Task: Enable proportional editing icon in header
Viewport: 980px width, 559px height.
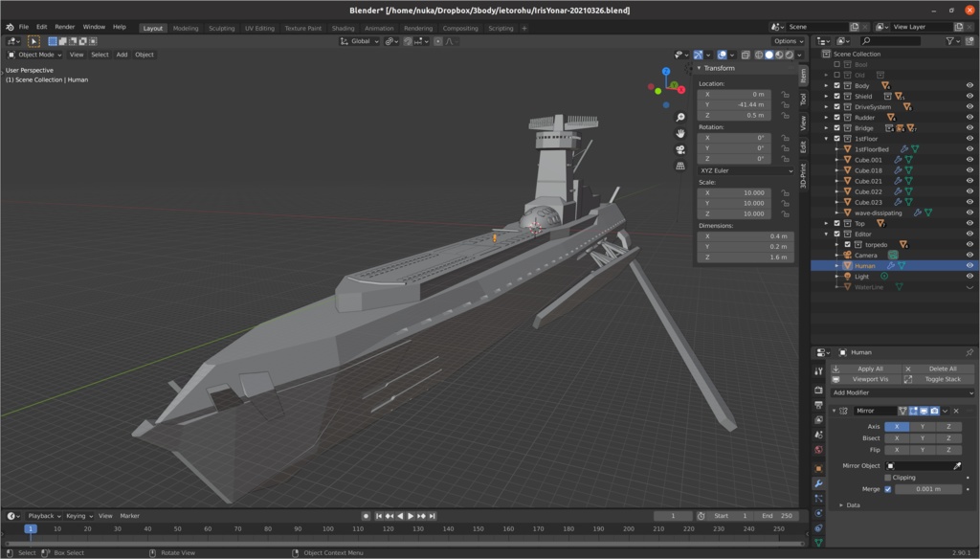Action: 438,40
